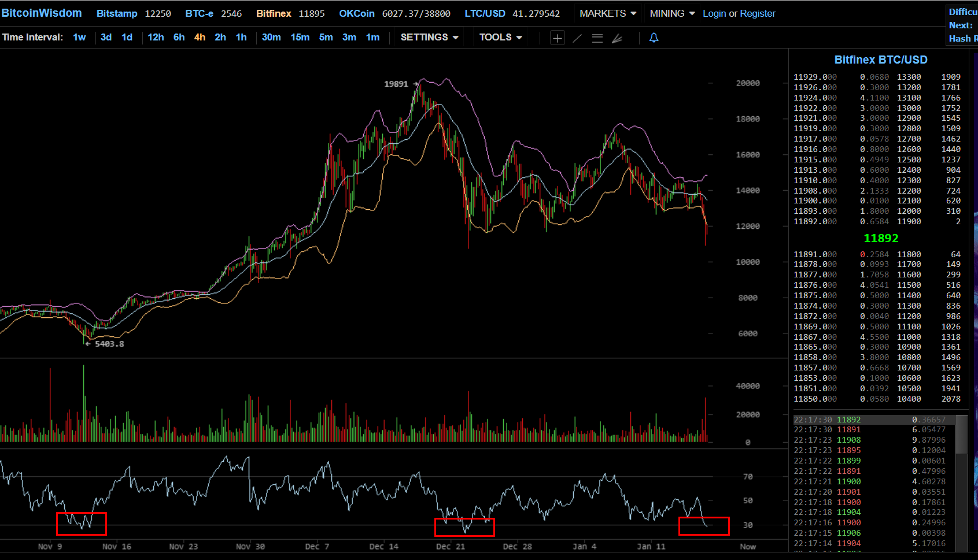
Task: Click the Nov 16 date label
Action: coord(117,546)
